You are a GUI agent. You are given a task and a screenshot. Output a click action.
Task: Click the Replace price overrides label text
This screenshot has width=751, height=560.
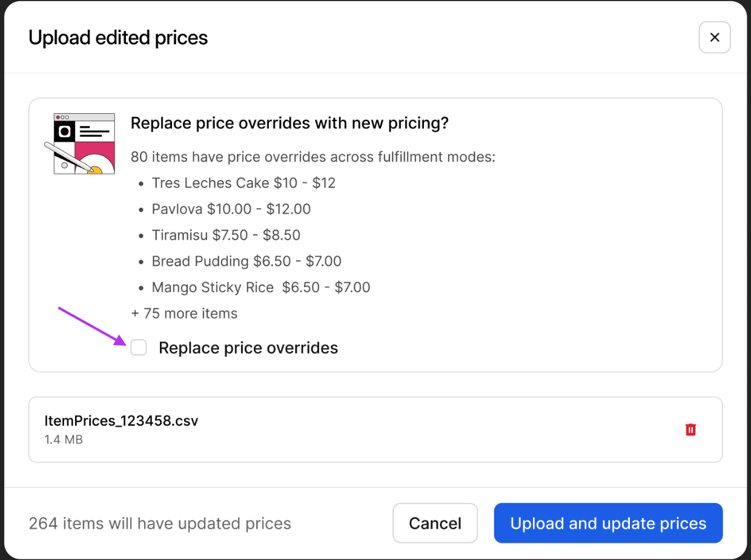coord(248,348)
